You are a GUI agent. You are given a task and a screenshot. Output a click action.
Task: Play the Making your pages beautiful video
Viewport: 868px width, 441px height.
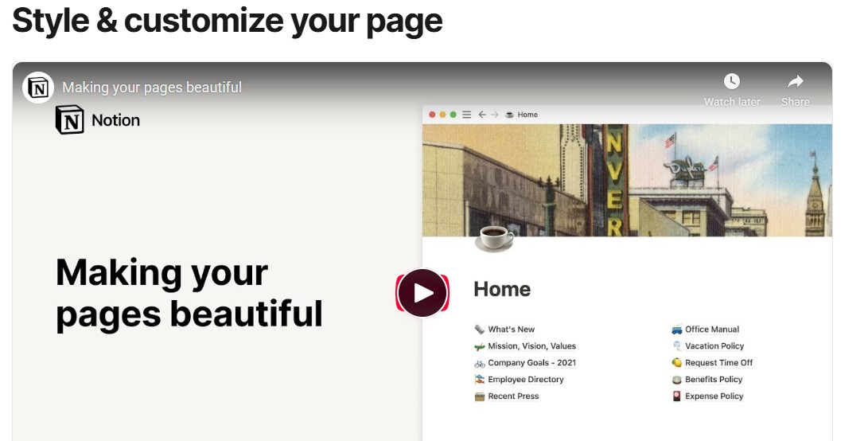[x=422, y=293]
